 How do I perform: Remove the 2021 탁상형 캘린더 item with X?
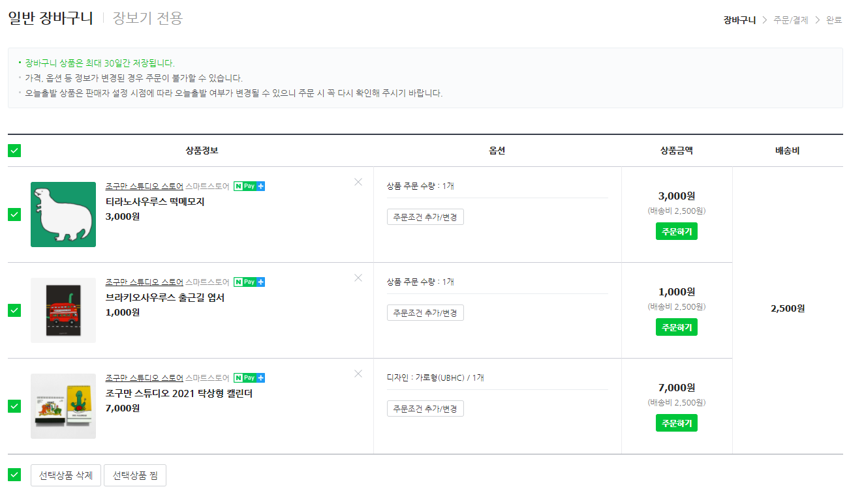(358, 374)
